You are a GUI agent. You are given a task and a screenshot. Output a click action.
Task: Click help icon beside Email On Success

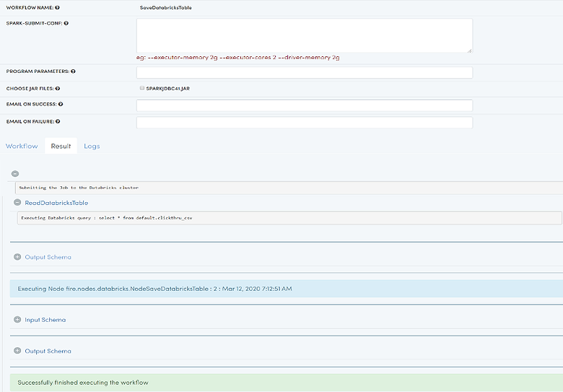[x=61, y=104]
